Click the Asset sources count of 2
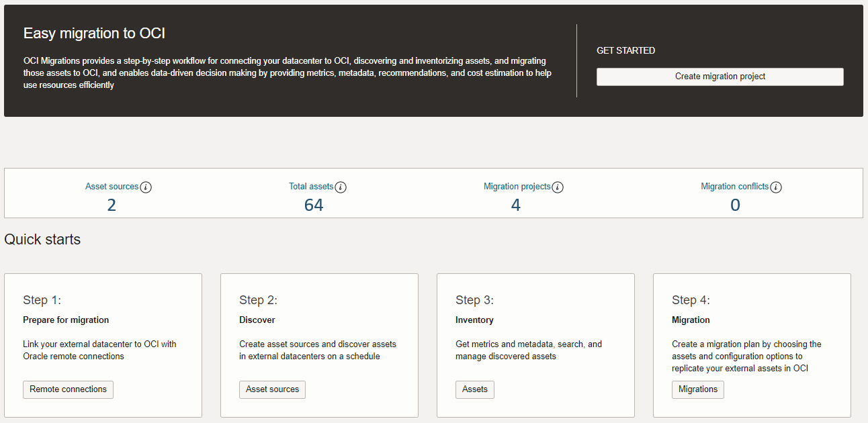The height and width of the screenshot is (423, 868). pyautogui.click(x=112, y=204)
